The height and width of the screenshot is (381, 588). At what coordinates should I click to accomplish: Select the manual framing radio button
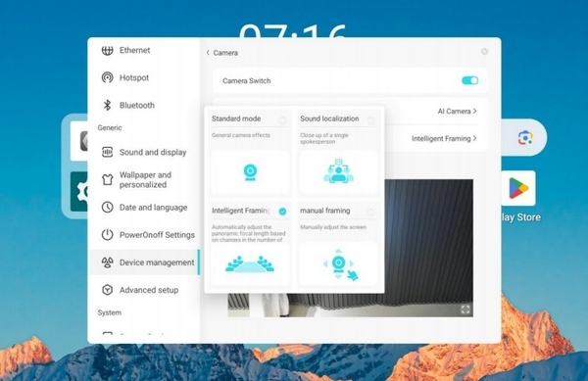[370, 212]
